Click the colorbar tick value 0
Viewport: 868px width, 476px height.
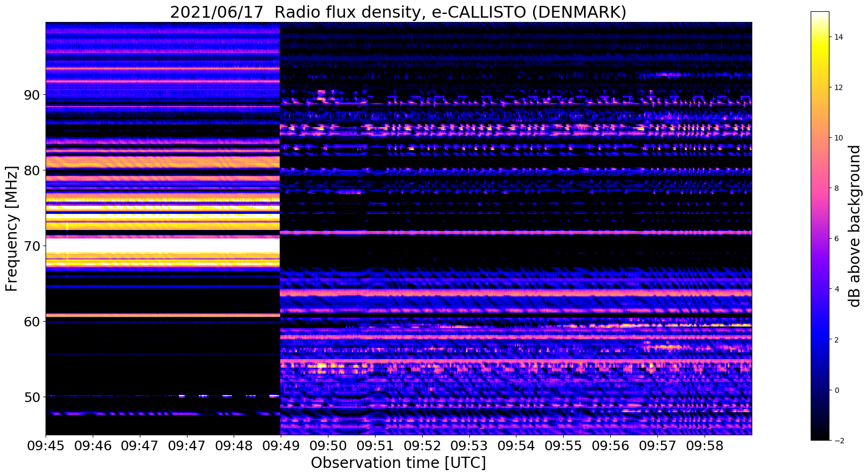(836, 390)
